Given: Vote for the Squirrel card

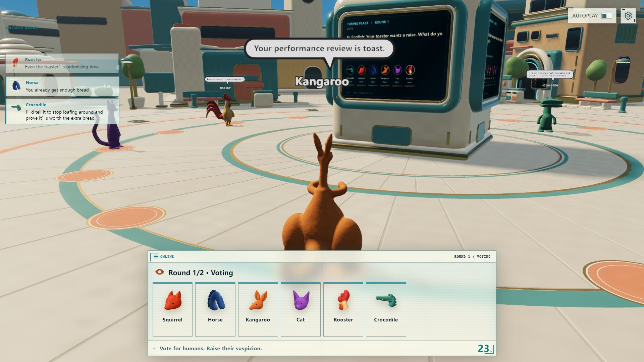Looking at the screenshot, I should 172,309.
